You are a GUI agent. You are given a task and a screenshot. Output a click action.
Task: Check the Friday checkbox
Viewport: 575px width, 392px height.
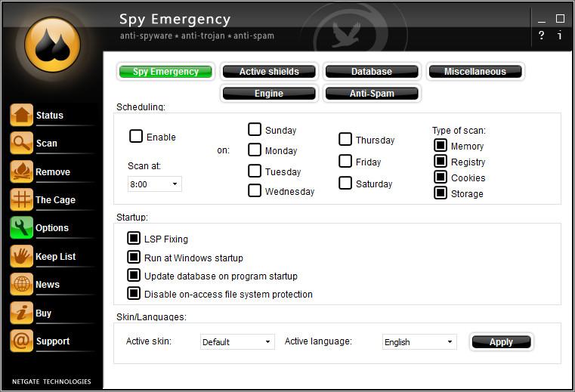click(x=345, y=161)
